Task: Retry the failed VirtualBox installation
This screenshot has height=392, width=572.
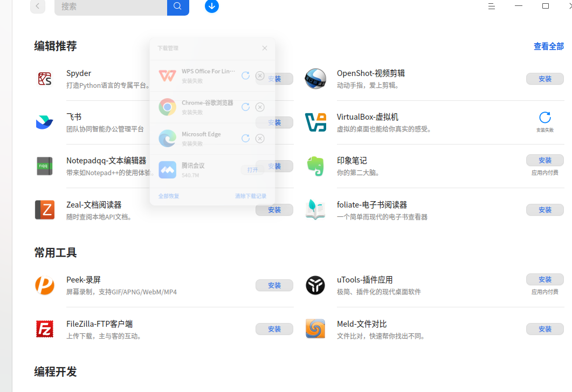Action: (x=545, y=118)
